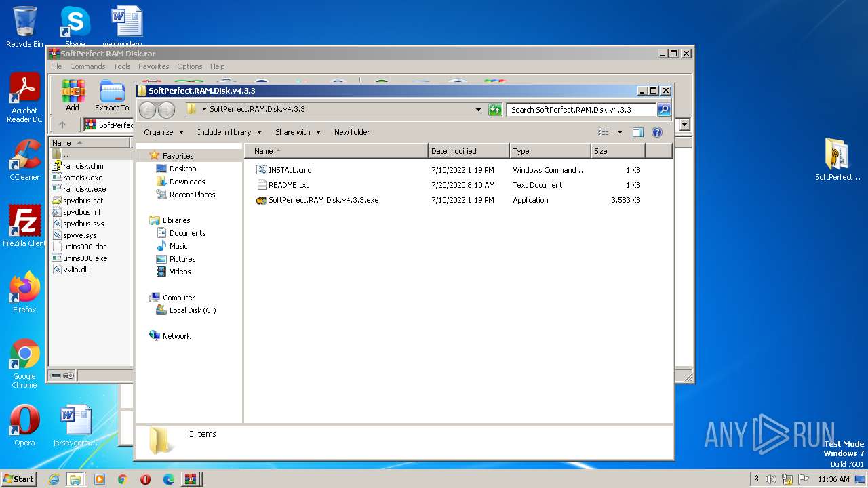Click New folder button
Viewport: 868px width, 488px height.
point(352,132)
